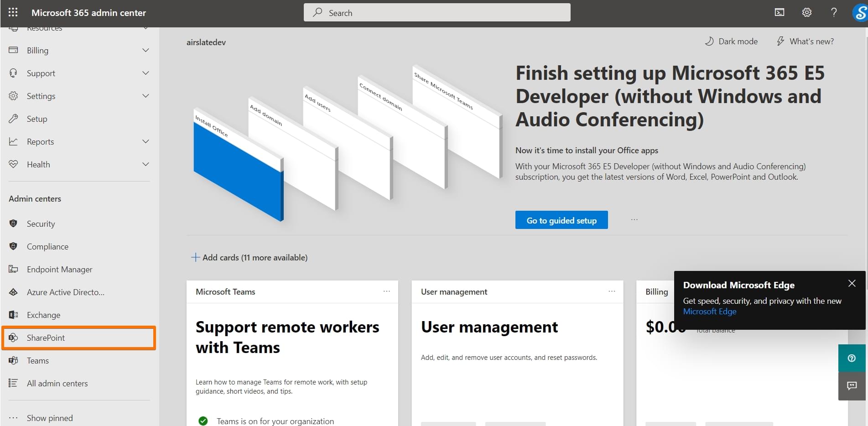Click the Setup wrench icon
This screenshot has width=868, height=426.
click(x=13, y=119)
